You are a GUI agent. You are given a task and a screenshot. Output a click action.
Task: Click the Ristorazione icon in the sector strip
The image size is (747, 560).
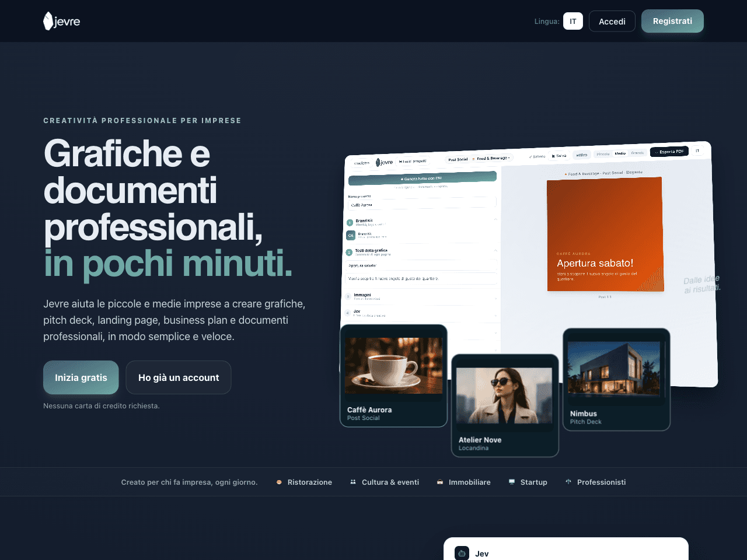point(279,482)
